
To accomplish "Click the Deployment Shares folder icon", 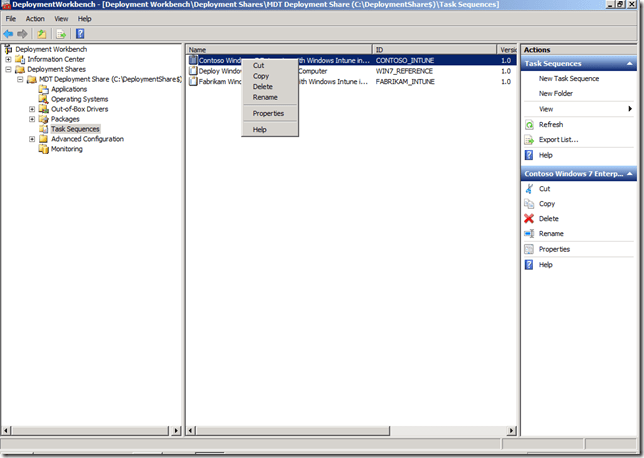I will [20, 69].
